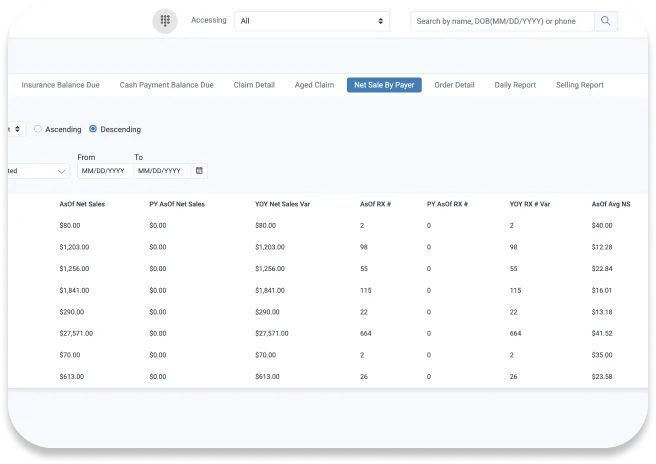This screenshot has height=464, width=656.
Task: Select the $290.00 AsOf Net Sales cell
Action: (x=72, y=312)
